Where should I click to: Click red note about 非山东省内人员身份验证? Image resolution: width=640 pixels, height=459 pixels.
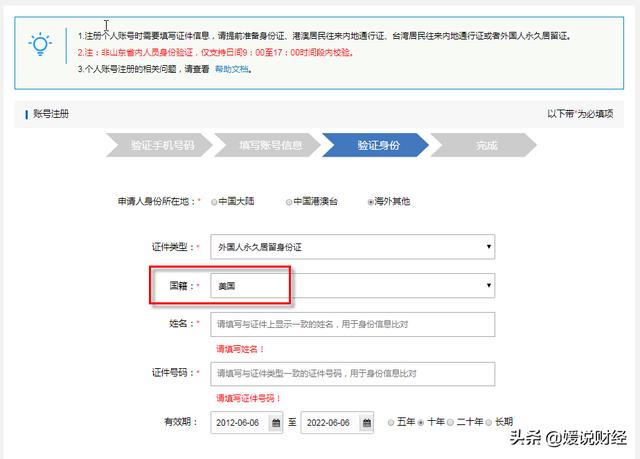[x=216, y=53]
